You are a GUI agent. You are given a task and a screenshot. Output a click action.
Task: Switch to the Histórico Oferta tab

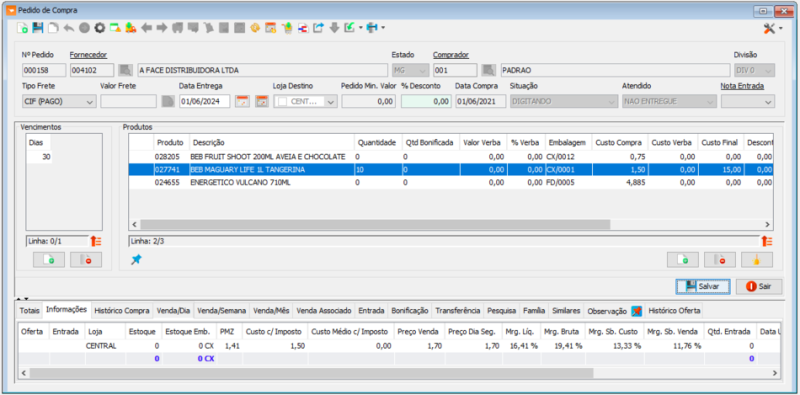[674, 311]
